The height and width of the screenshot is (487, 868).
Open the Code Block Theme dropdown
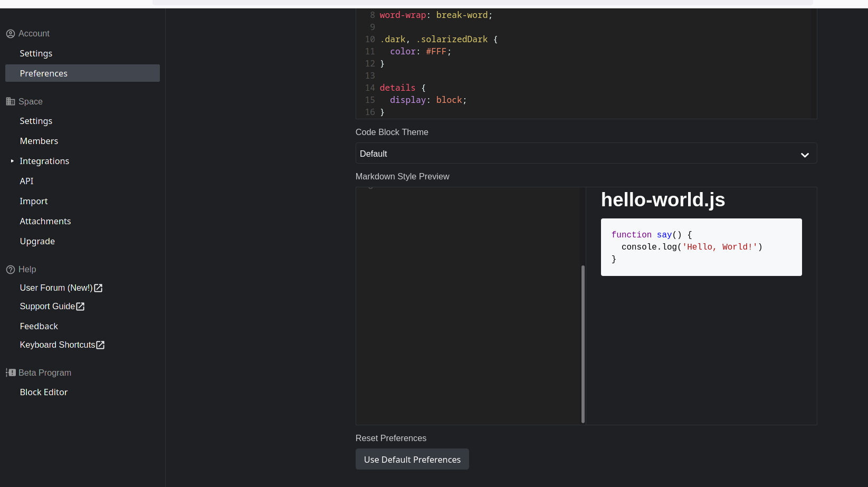click(x=586, y=154)
